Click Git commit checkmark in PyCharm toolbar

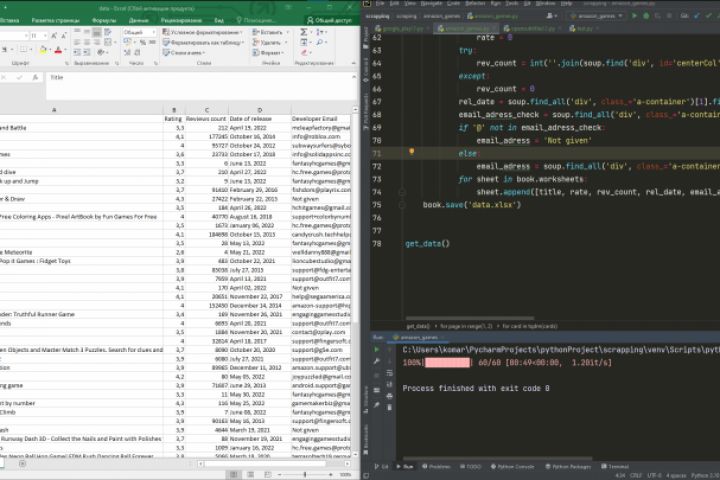pos(709,16)
